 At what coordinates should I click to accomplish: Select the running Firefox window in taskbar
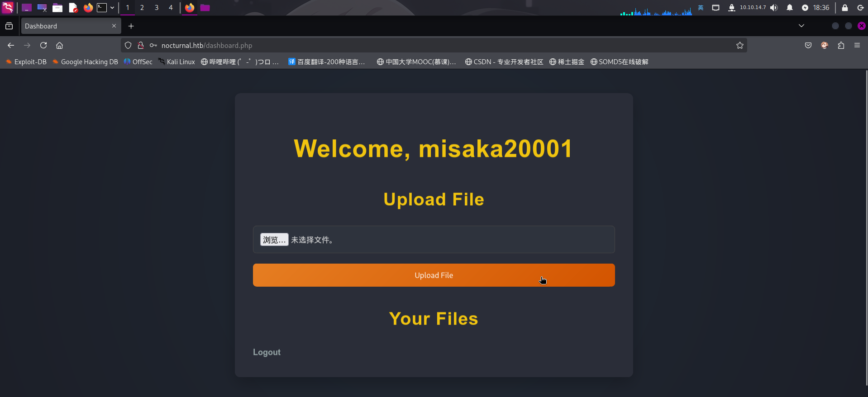pos(190,8)
